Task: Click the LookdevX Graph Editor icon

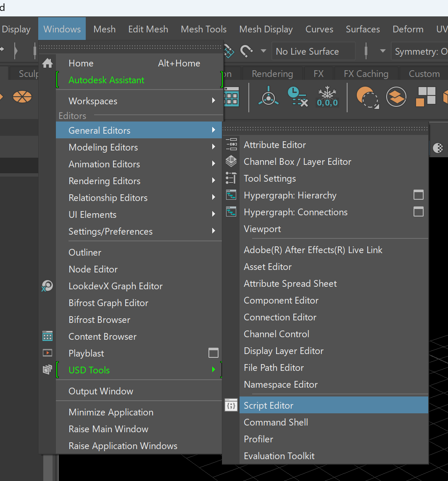Action: pyautogui.click(x=47, y=286)
